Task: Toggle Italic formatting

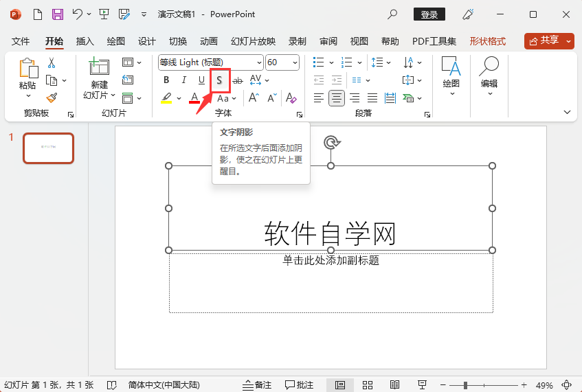Action: [183, 80]
